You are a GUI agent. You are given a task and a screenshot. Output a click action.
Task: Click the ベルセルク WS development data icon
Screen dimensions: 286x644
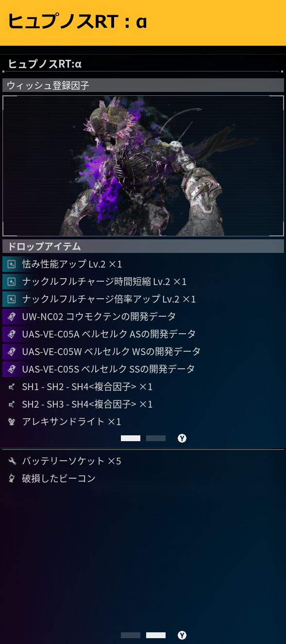coord(12,352)
